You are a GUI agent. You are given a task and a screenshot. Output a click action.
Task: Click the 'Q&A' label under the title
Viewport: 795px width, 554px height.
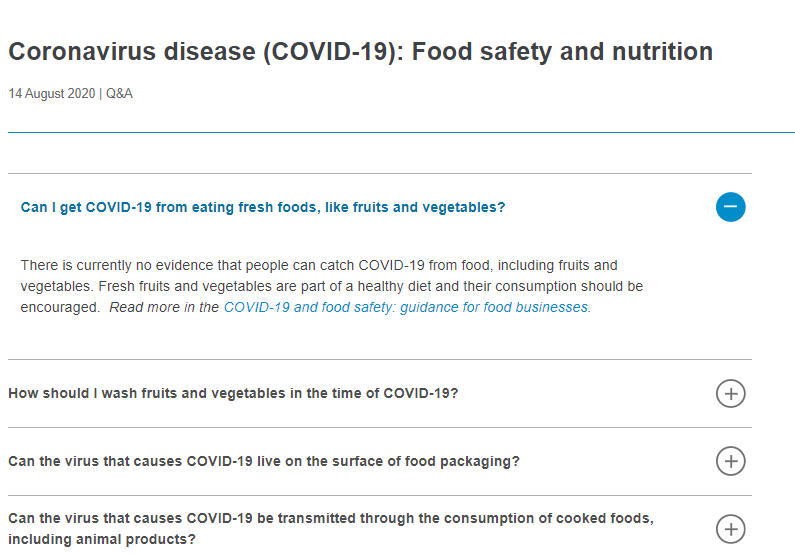pos(119,94)
